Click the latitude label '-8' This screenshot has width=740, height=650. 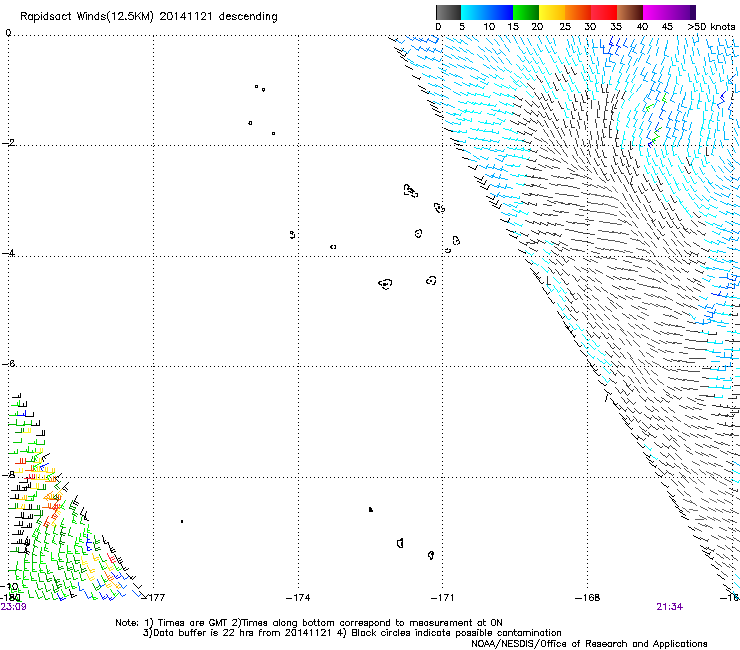tap(8, 474)
